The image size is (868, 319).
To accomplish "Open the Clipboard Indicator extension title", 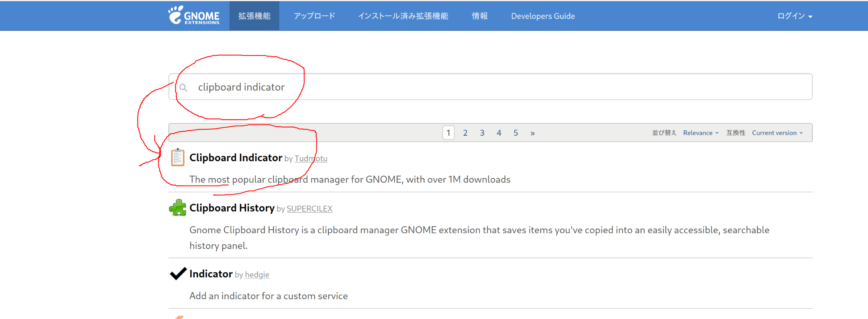I will pyautogui.click(x=236, y=157).
